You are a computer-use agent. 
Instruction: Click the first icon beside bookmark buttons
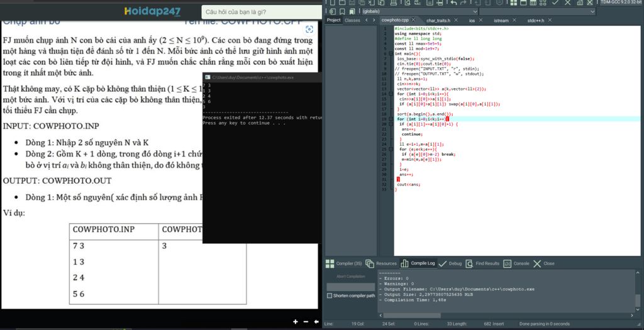[333, 11]
